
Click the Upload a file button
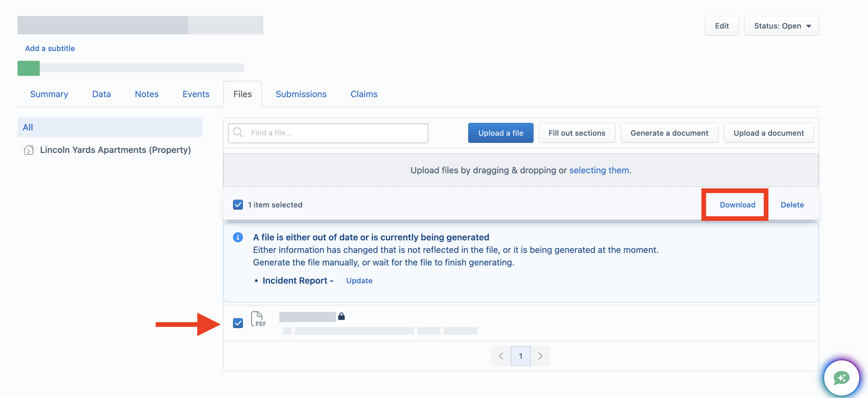500,133
